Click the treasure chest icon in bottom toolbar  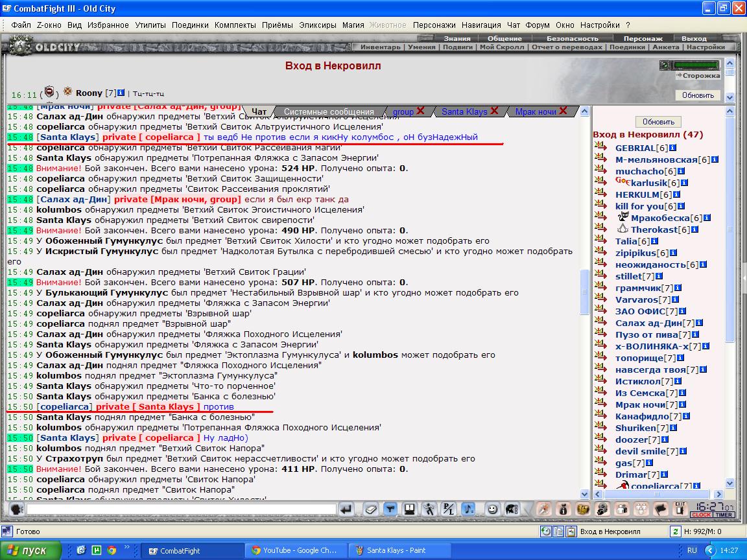tap(583, 509)
